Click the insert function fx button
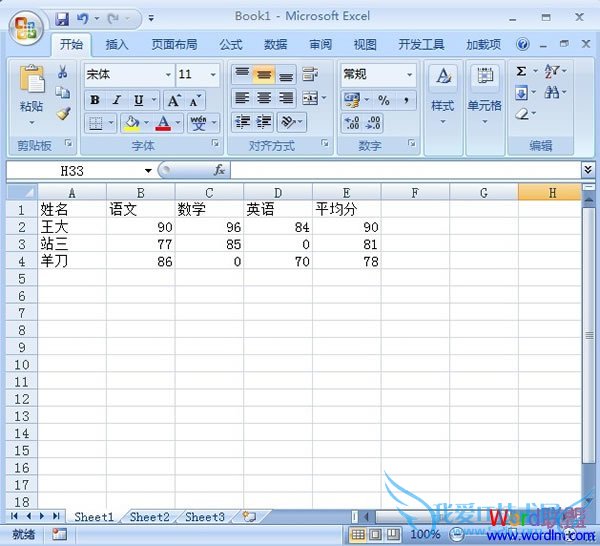This screenshot has width=600, height=546. (220, 170)
